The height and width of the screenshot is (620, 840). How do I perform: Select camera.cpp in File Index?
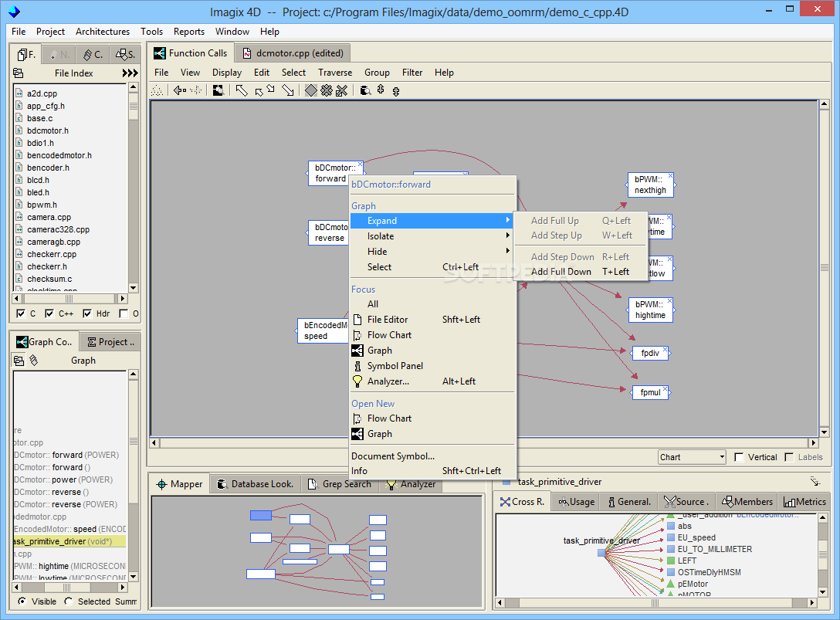[x=49, y=217]
